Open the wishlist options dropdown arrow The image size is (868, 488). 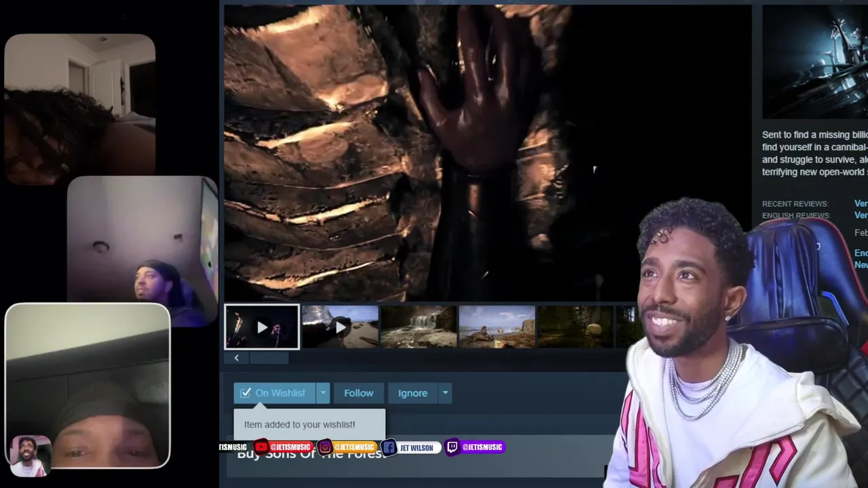coord(323,393)
